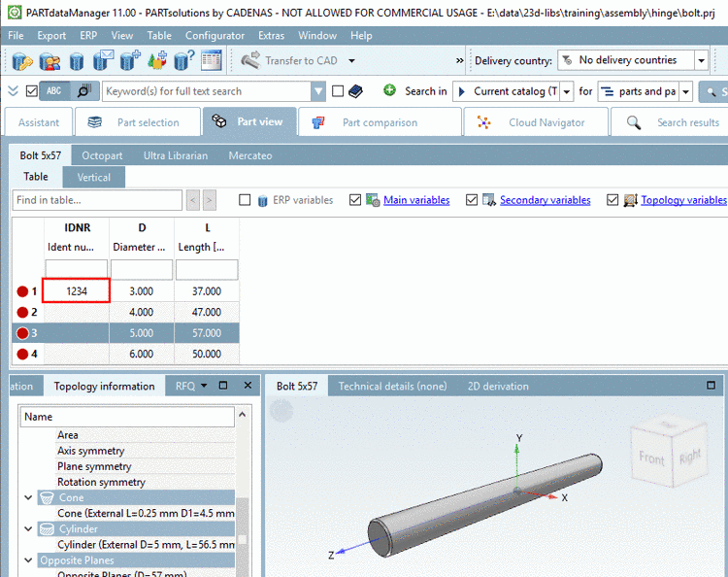This screenshot has width=728, height=577.
Task: Toggle the checkbox beside the book icon
Action: pos(338,91)
